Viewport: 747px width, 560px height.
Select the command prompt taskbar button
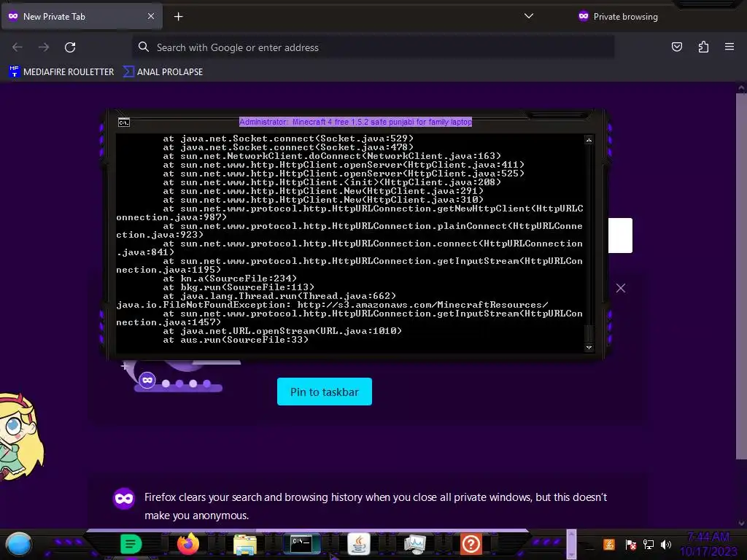[x=301, y=544]
